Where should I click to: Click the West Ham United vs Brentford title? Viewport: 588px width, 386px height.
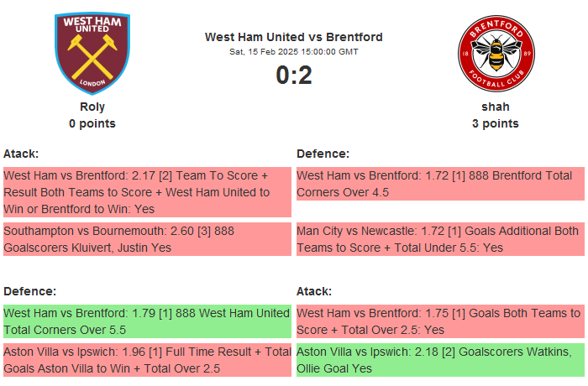(x=294, y=37)
